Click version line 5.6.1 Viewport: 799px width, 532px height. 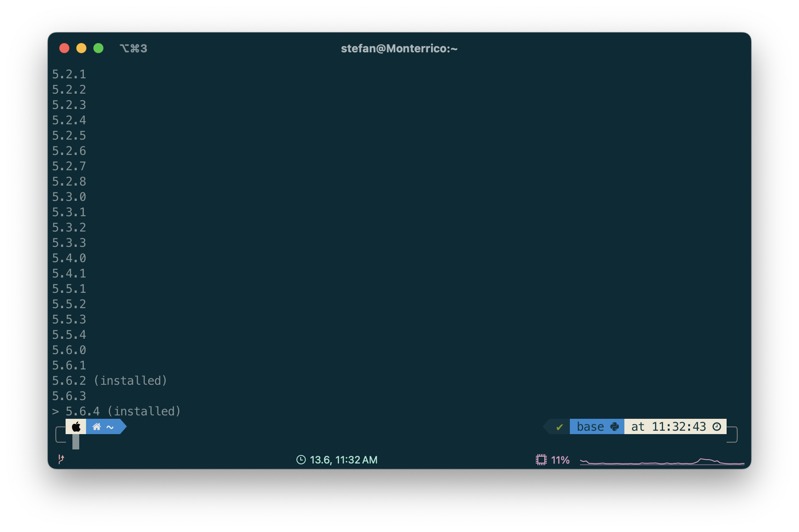click(x=69, y=366)
